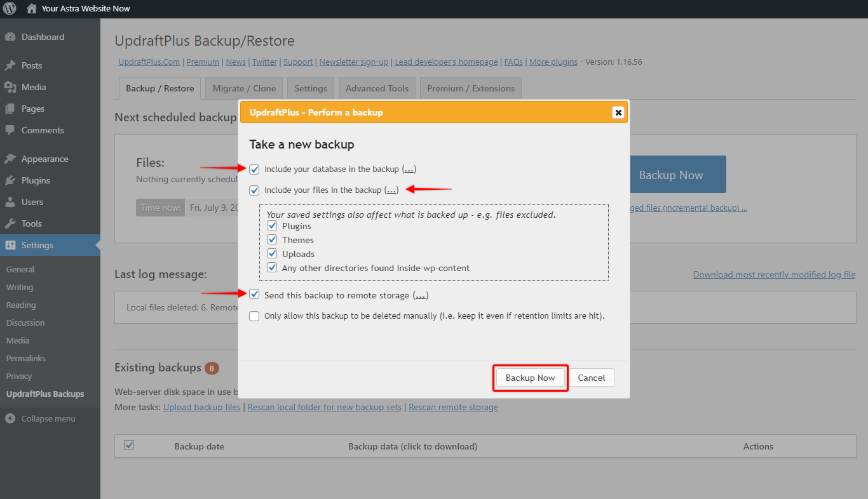Screen dimensions: 868x499
Task: Click the Backup date column header
Action: click(x=200, y=446)
